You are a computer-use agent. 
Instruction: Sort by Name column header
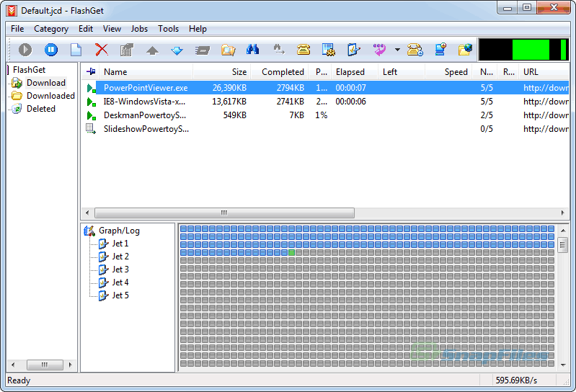pyautogui.click(x=145, y=72)
